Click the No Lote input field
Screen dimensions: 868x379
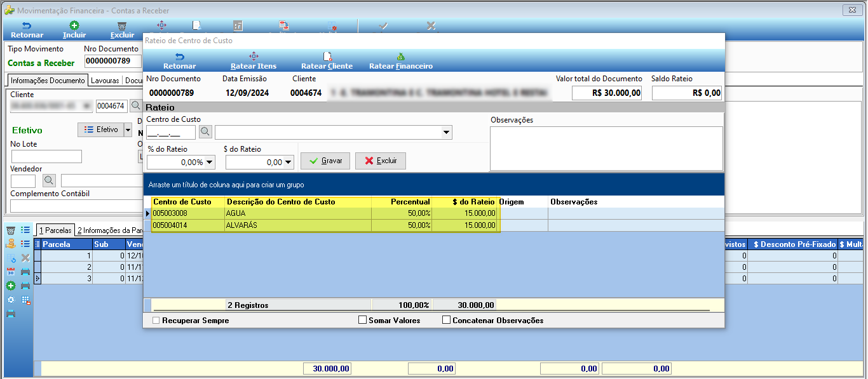click(x=46, y=156)
